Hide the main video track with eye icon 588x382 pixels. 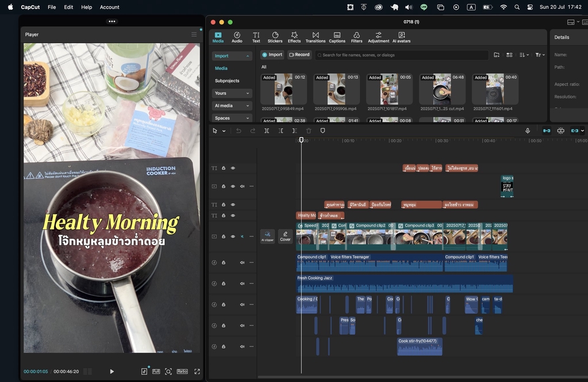pos(233,237)
